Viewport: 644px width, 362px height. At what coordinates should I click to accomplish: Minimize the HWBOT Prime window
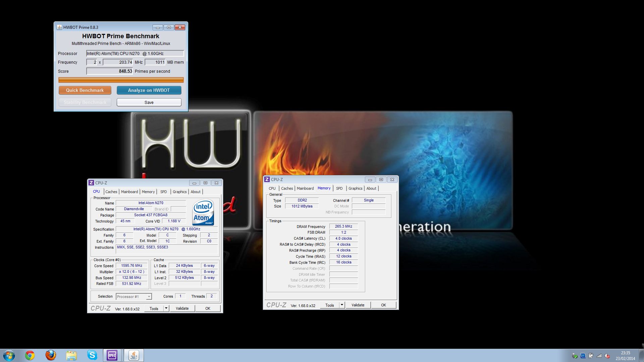tap(158, 27)
